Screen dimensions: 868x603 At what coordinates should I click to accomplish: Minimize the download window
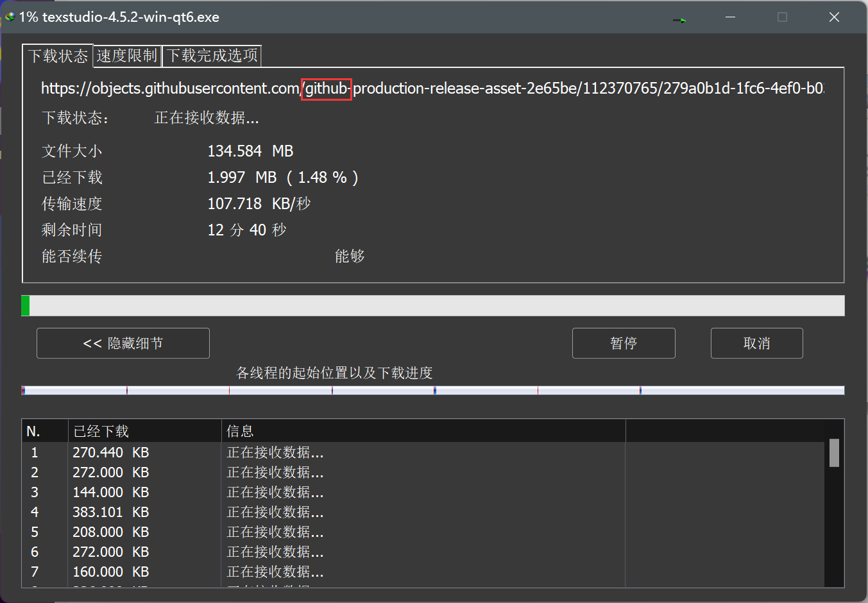pyautogui.click(x=730, y=17)
